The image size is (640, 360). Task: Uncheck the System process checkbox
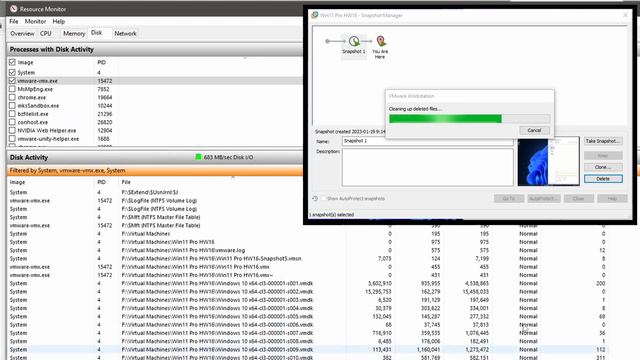[x=12, y=72]
